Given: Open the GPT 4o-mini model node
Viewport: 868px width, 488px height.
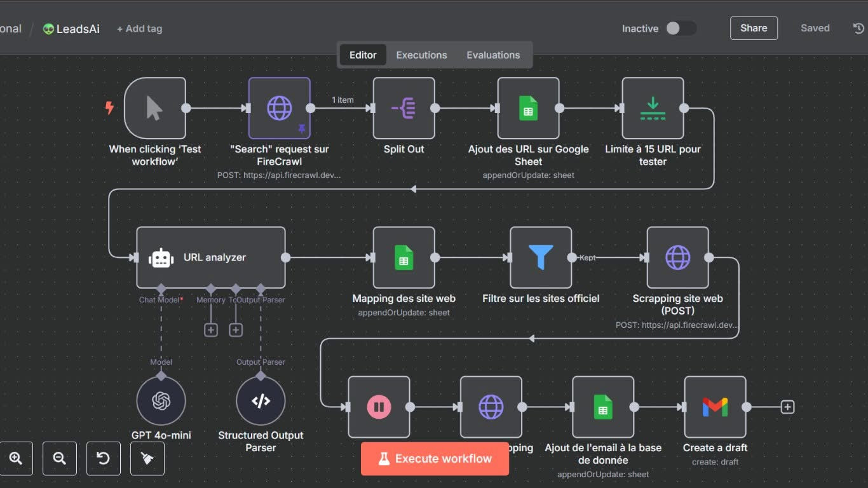Looking at the screenshot, I should pos(161,401).
